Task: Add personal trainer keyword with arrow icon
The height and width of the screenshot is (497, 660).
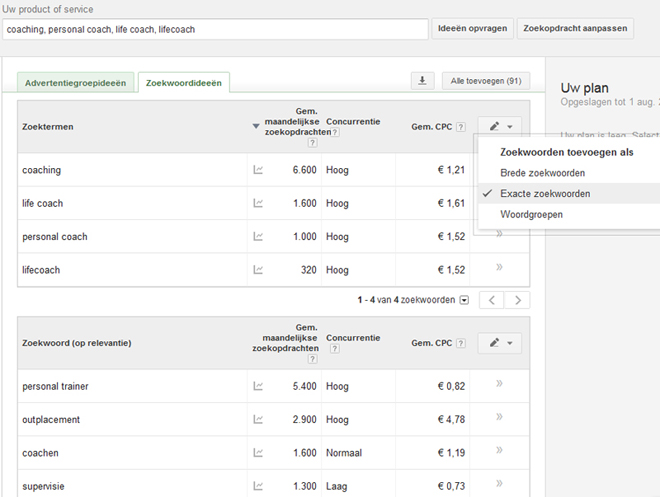Action: click(x=499, y=383)
